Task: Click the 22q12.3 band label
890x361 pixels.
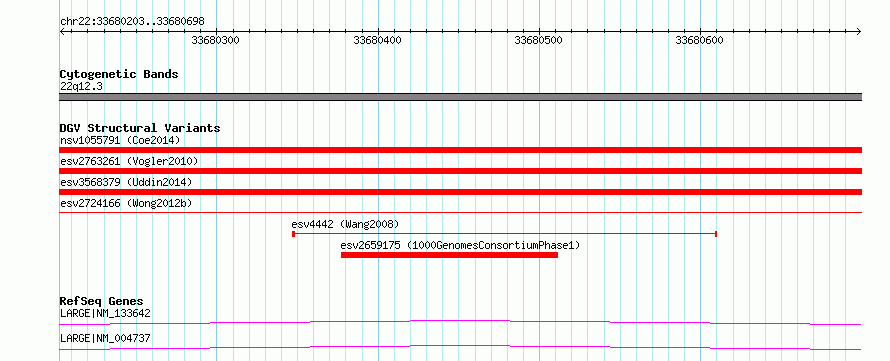Action: coord(81,87)
